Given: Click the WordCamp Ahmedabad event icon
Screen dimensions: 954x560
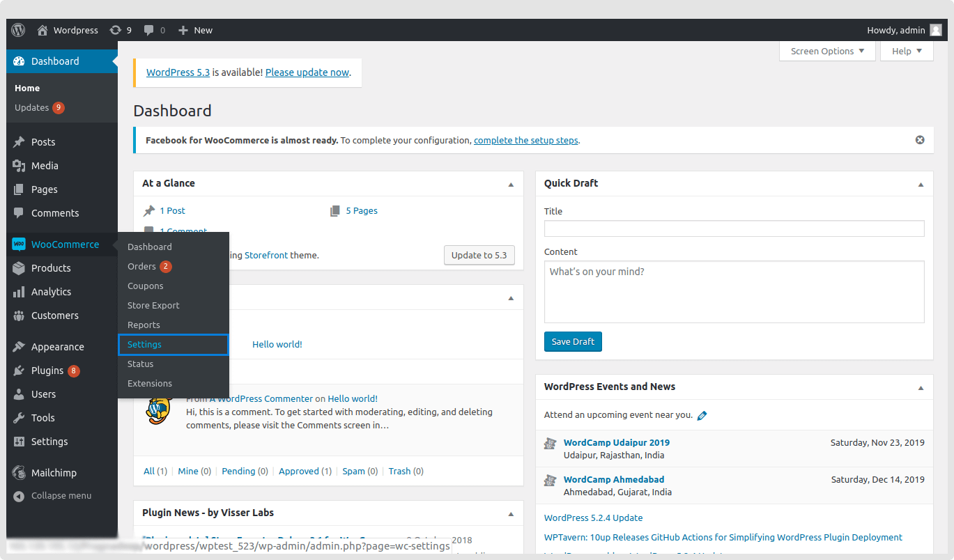Looking at the screenshot, I should click(x=551, y=480).
